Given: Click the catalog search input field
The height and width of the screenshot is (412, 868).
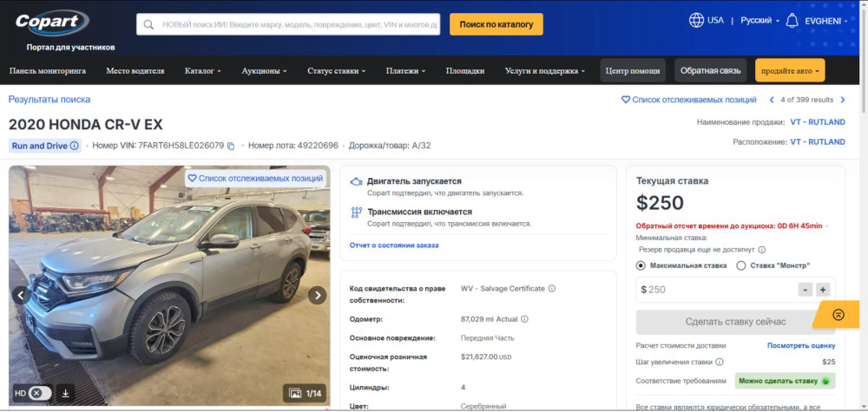Looking at the screenshot, I should coord(288,24).
